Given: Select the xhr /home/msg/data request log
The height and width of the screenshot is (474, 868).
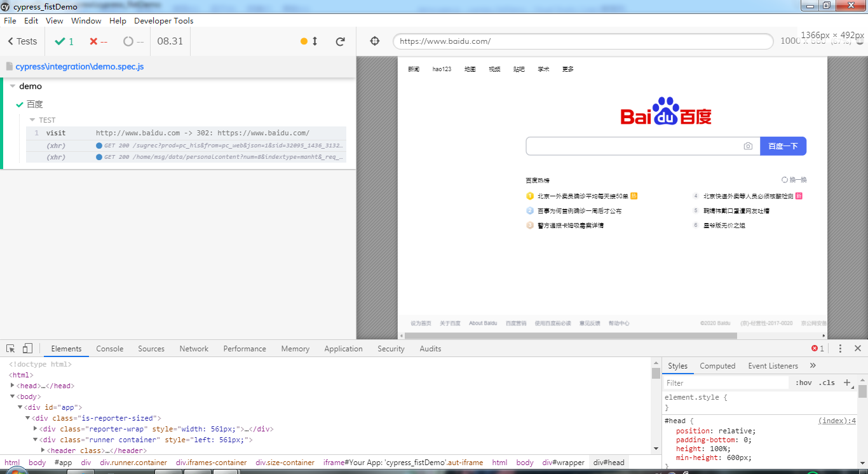Looking at the screenshot, I should point(186,157).
